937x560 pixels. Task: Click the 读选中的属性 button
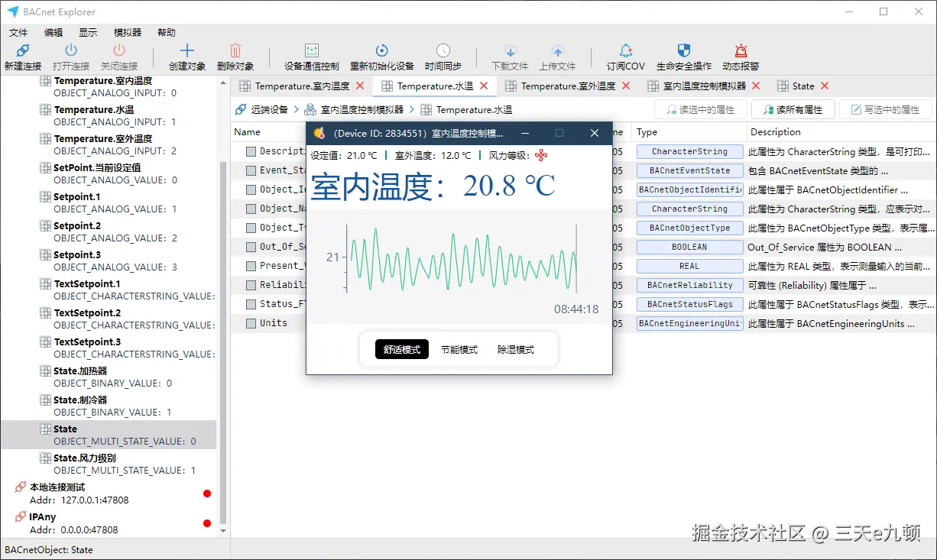[701, 109]
